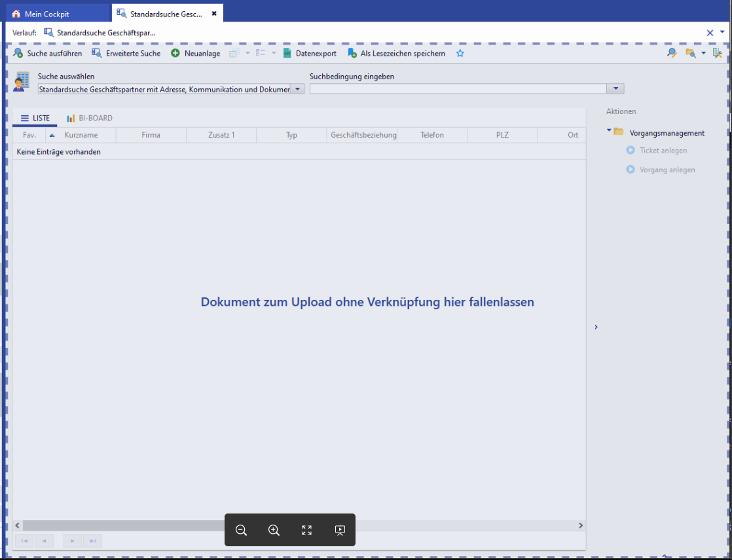Collapse the Aktionen side panel with the chevron
The width and height of the screenshot is (732, 560).
coord(596,327)
